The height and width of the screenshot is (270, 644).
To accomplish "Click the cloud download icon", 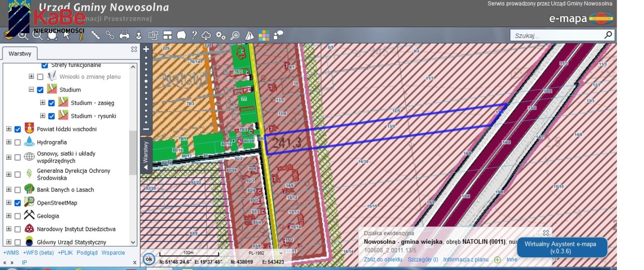I will [206, 35].
